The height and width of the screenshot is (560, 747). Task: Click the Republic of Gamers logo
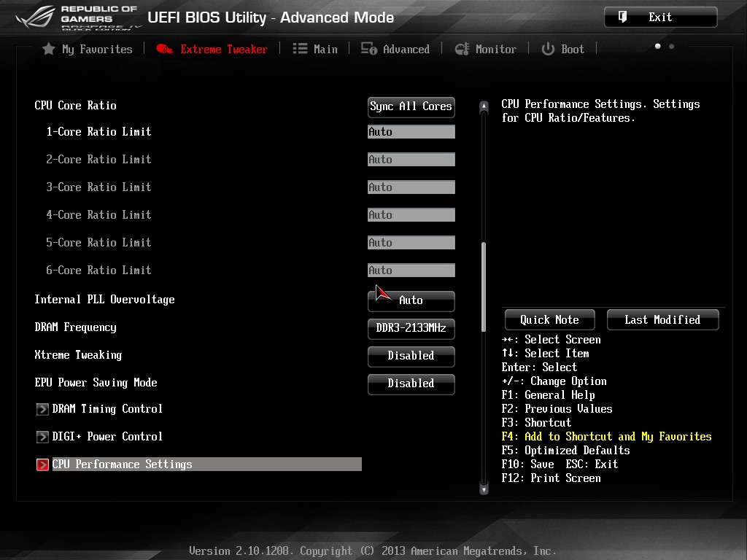[x=77, y=17]
